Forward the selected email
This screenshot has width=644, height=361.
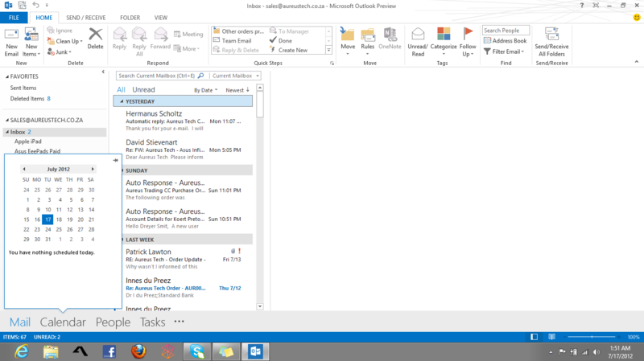tap(160, 39)
